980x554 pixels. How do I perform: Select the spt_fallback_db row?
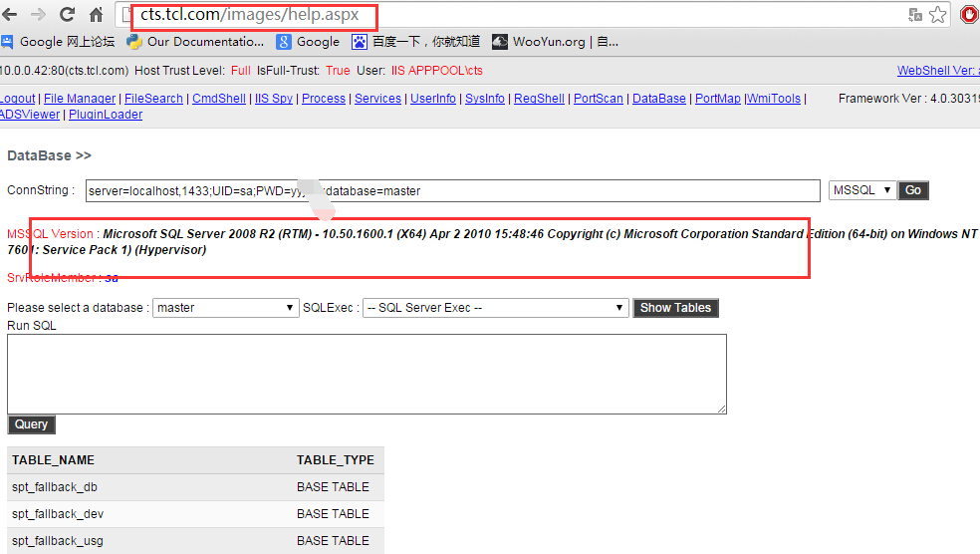point(195,487)
